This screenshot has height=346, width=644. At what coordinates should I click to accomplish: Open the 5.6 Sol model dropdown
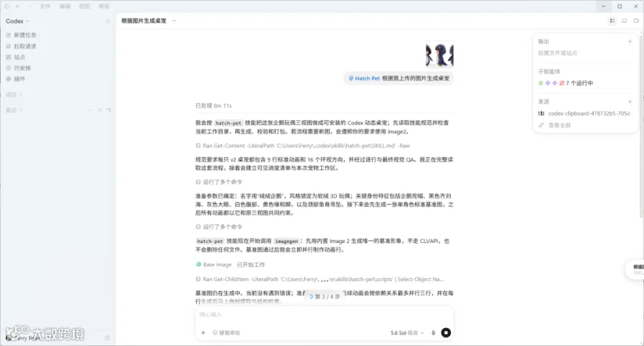[x=406, y=333]
